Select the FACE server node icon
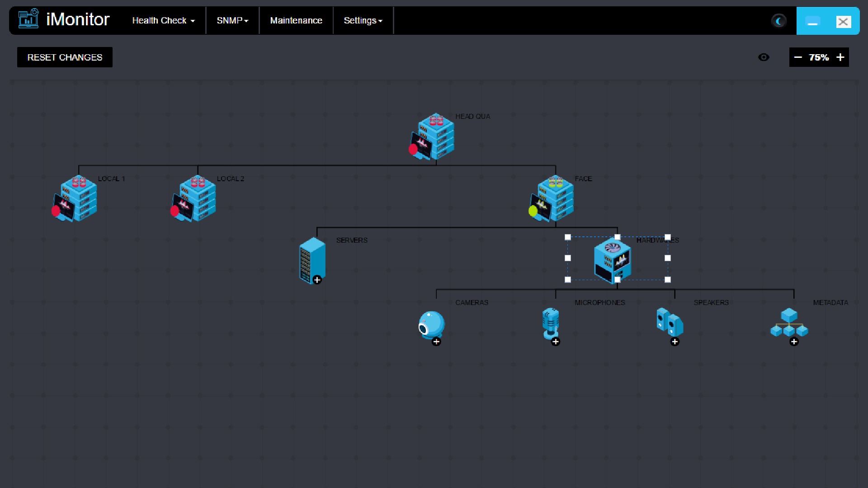 [552, 199]
